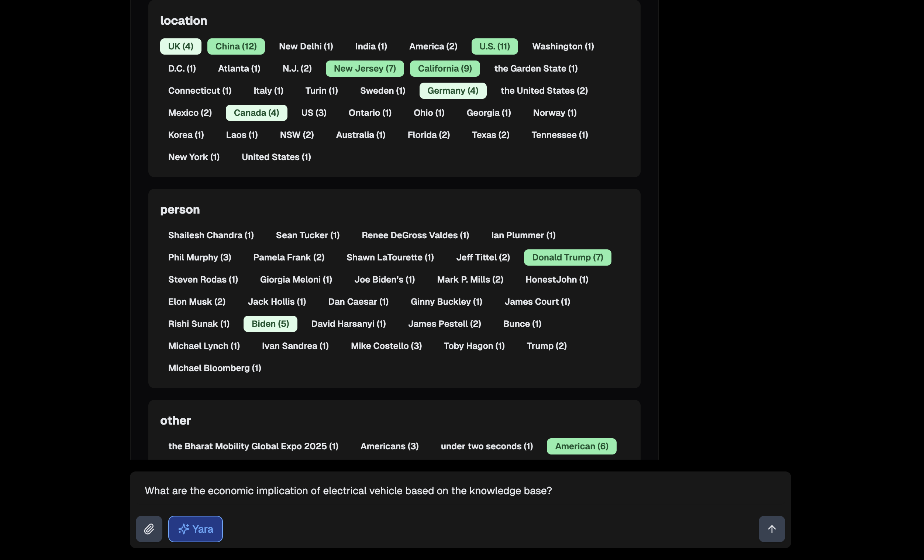
Task: Toggle the California (9) tag
Action: [444, 69]
